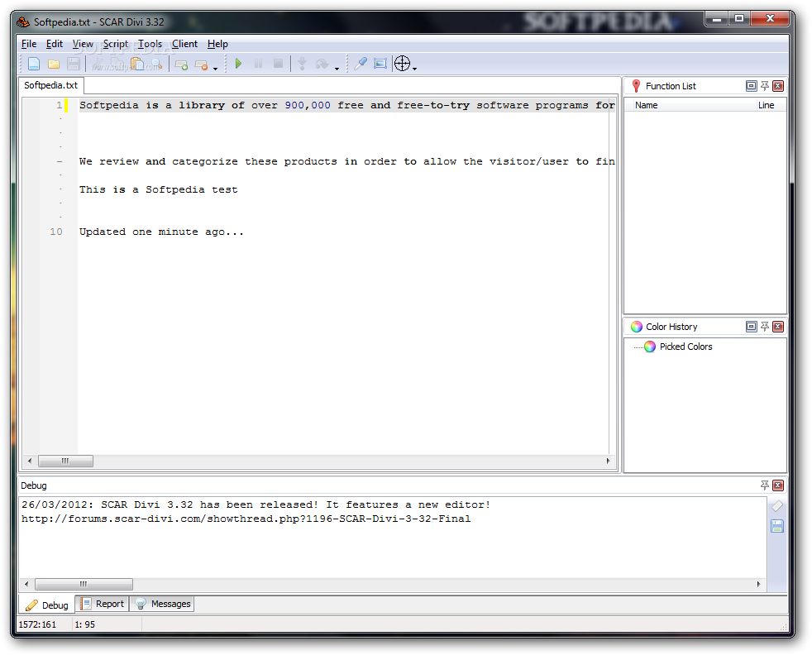This screenshot has height=655, width=812.
Task: Open the View menu
Action: point(83,44)
